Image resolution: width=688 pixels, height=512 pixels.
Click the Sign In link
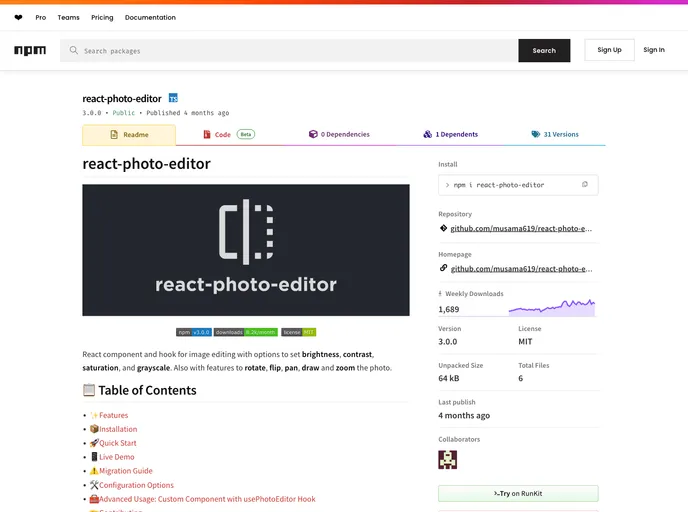click(654, 50)
